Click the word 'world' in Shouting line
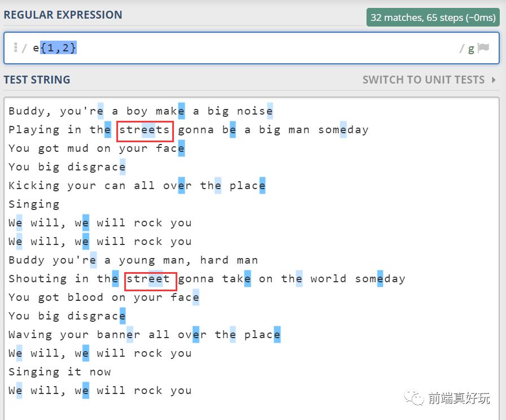This screenshot has height=420, width=506. point(329,279)
